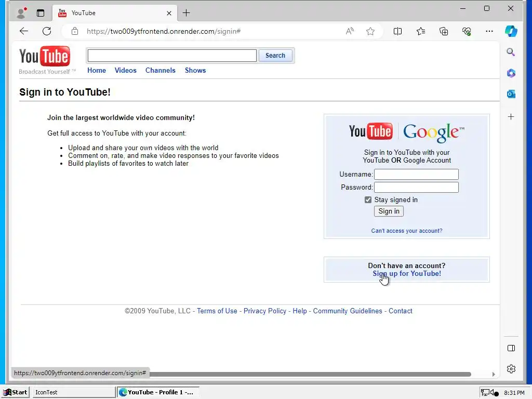
Task: Click the sidebar Search magnifier icon
Action: (511, 52)
